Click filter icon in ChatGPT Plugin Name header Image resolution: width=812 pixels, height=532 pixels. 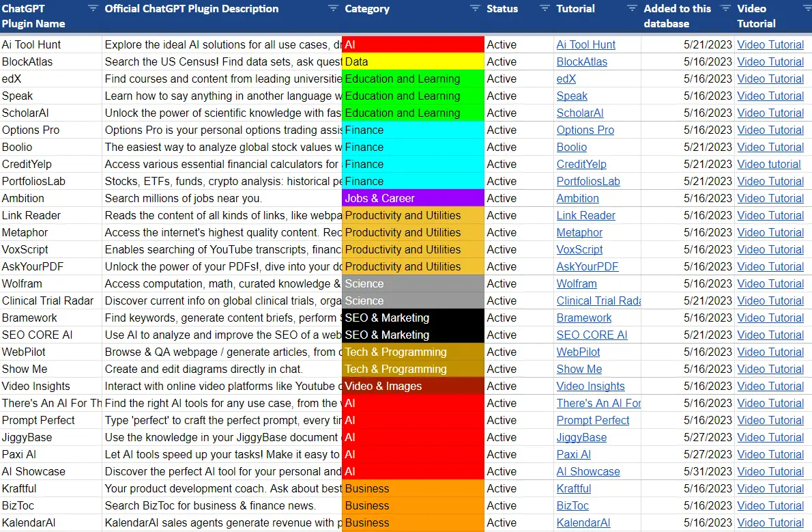click(93, 8)
